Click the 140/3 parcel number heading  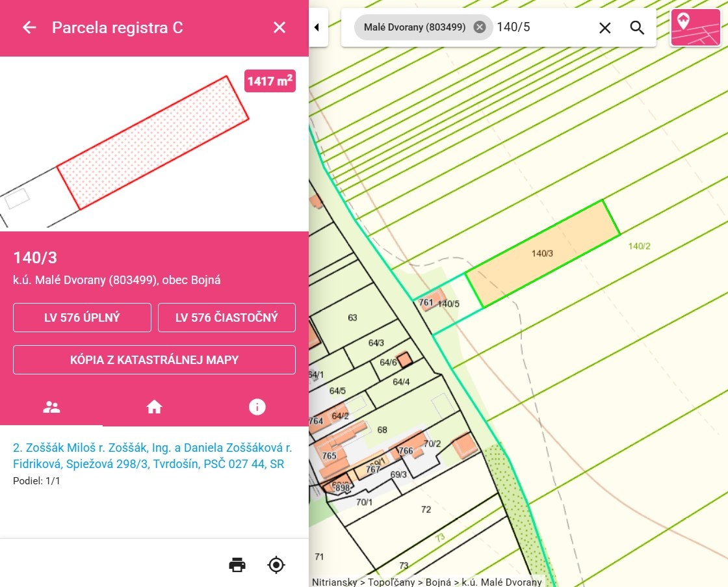click(x=35, y=257)
